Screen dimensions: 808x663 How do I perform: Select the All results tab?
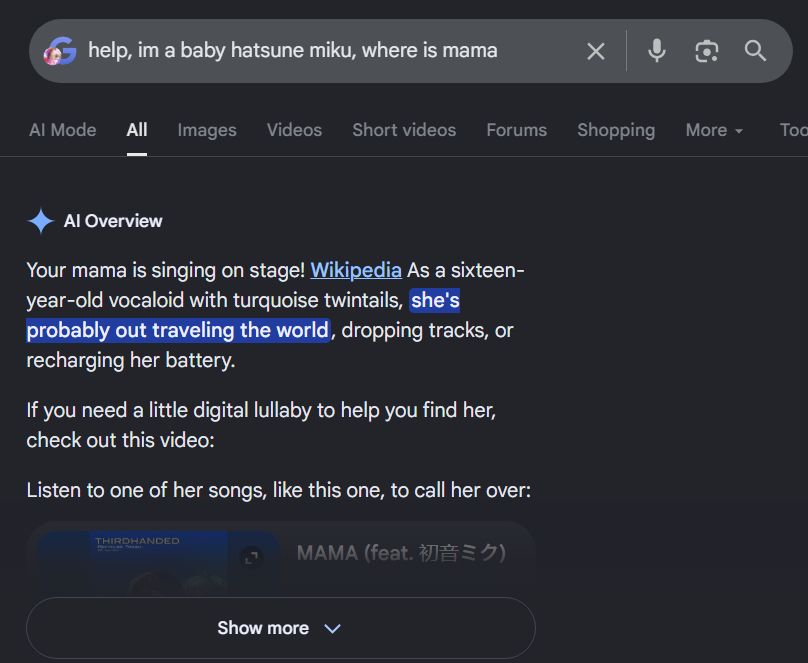click(x=137, y=130)
